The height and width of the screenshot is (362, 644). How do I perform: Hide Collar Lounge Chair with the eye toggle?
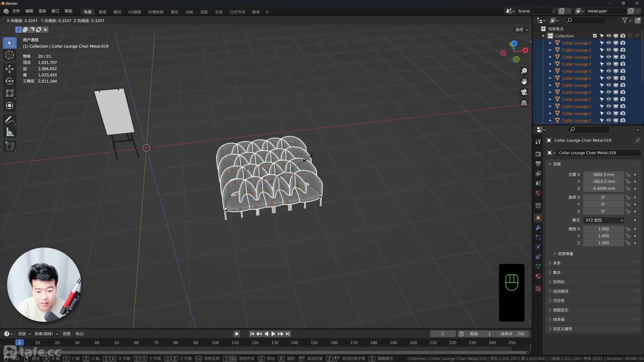[608, 43]
